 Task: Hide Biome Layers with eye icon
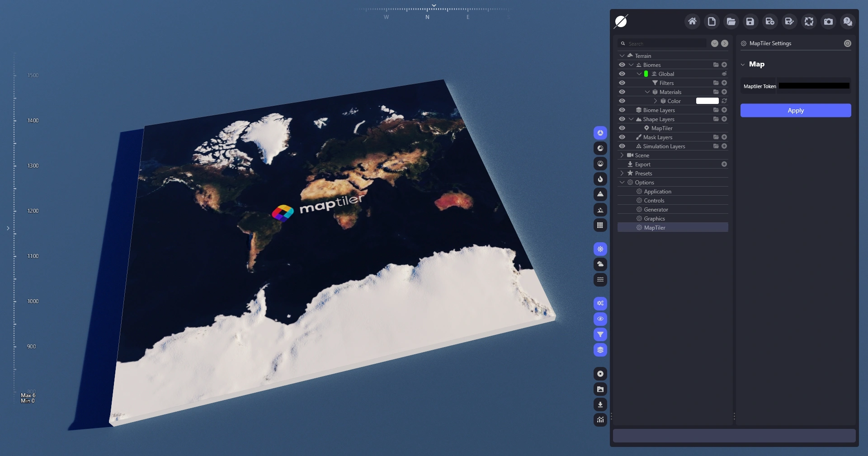pyautogui.click(x=622, y=110)
